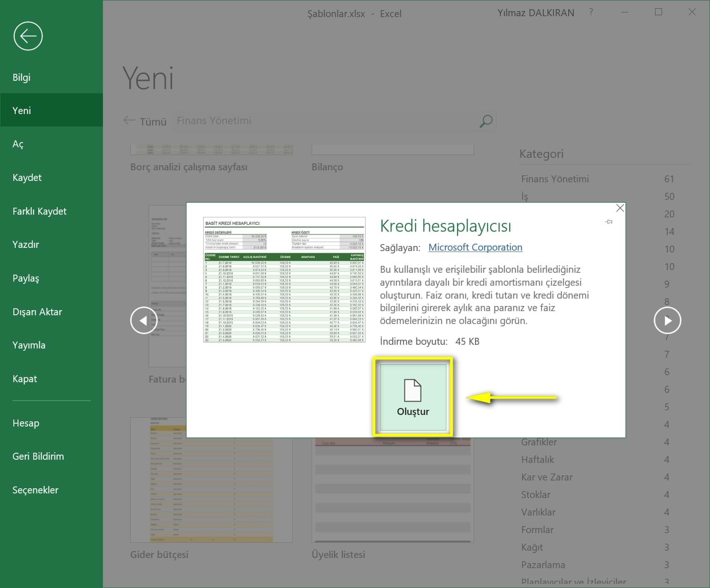Show the next template with right arrow
The height and width of the screenshot is (588, 710).
tap(668, 320)
